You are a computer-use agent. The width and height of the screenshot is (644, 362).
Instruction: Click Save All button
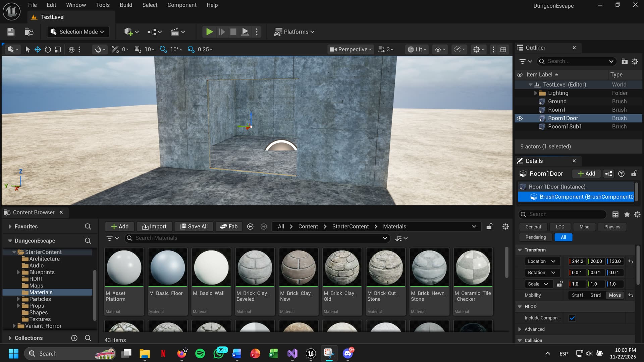194,227
